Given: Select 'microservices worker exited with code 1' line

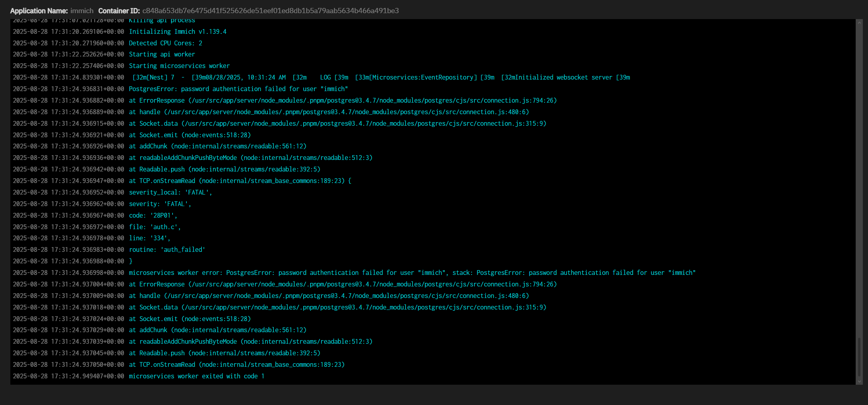Looking at the screenshot, I should (196, 376).
